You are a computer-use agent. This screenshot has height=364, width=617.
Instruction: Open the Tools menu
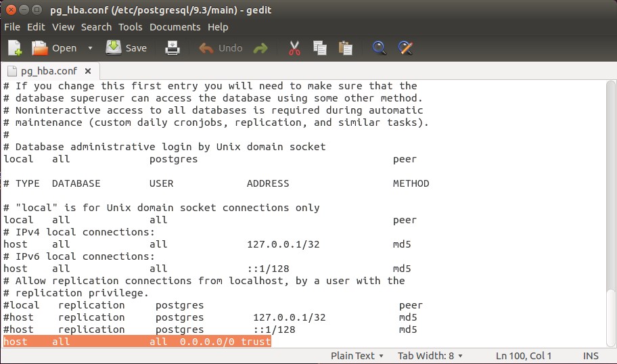click(x=131, y=27)
